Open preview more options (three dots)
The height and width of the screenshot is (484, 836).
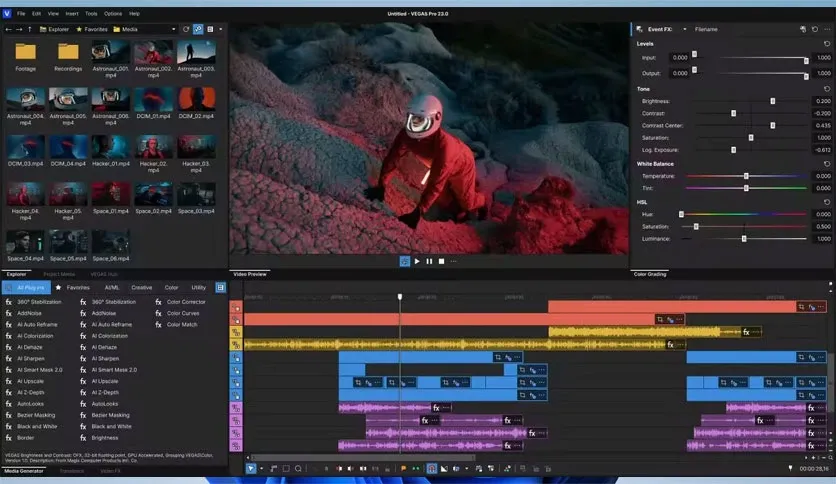pyautogui.click(x=454, y=261)
